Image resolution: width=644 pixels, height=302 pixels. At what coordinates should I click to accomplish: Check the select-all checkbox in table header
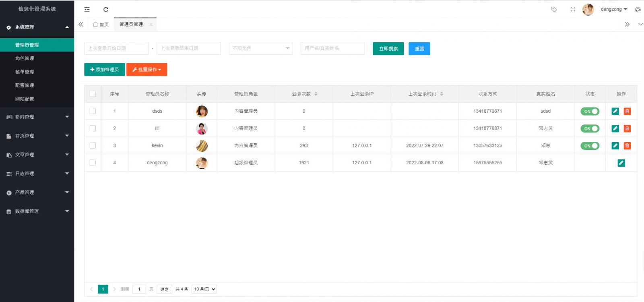(x=93, y=94)
